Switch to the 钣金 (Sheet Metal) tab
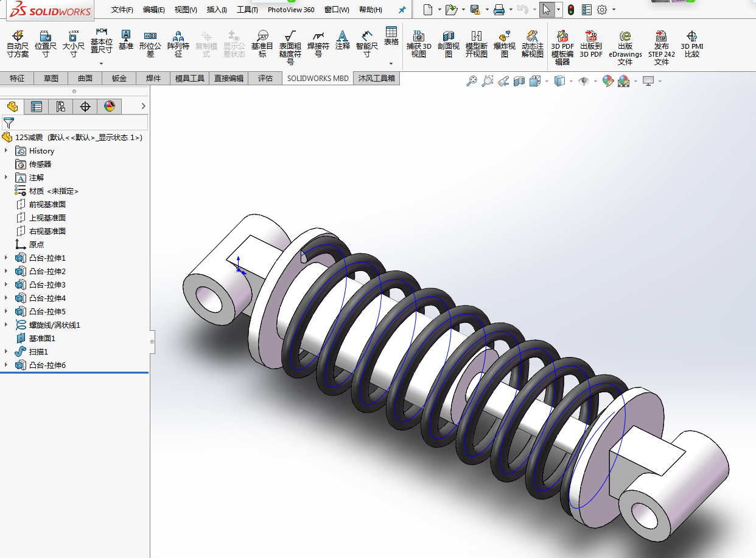The height and width of the screenshot is (558, 756). pos(119,78)
